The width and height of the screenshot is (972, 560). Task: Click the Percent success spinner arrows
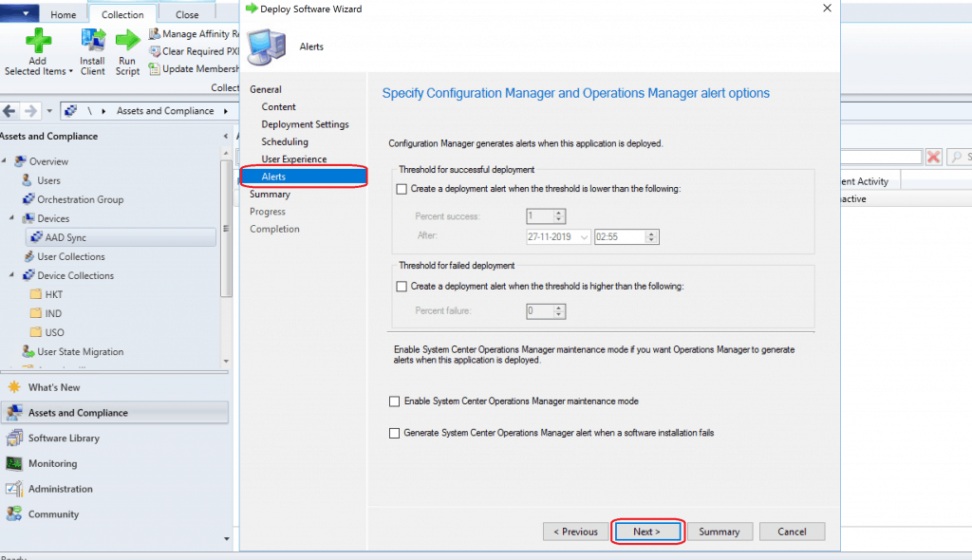(559, 215)
